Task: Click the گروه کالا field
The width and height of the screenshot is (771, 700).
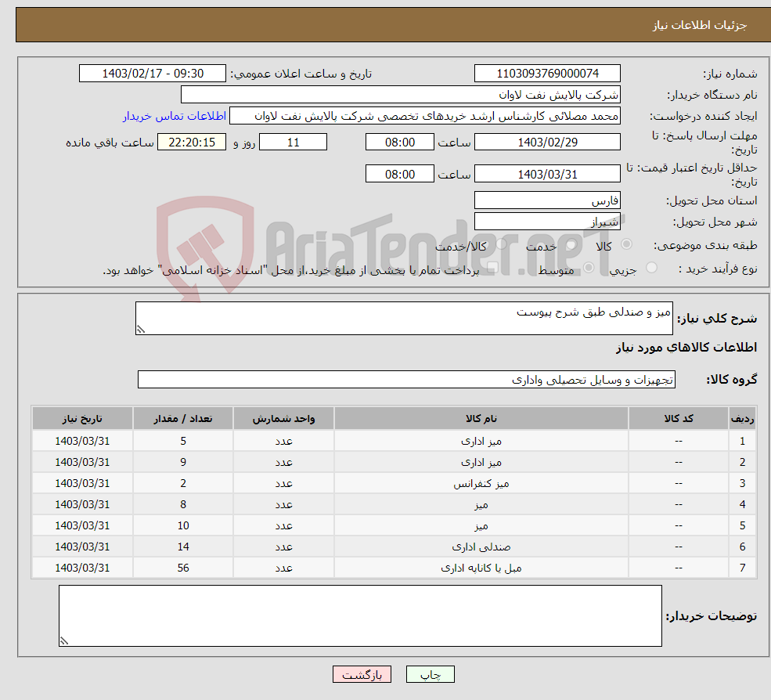Action: pyautogui.click(x=407, y=379)
